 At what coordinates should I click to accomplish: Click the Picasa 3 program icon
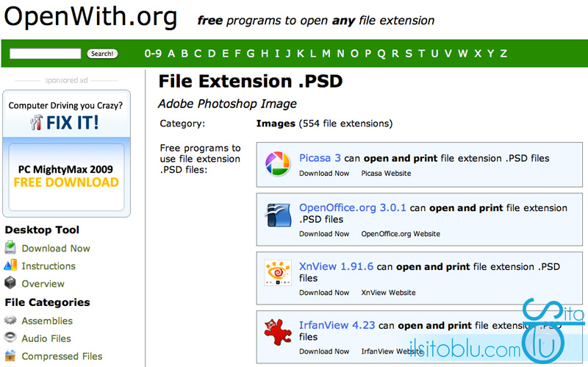[x=277, y=164]
